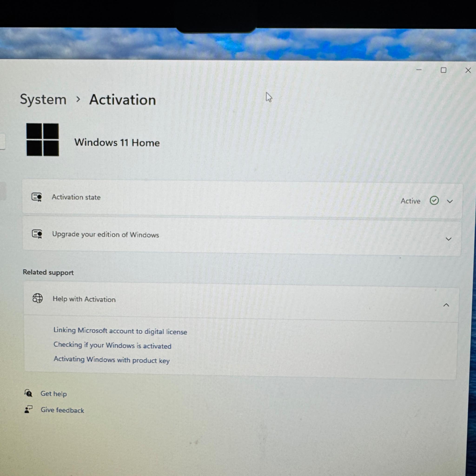
Task: Click the green Active checkmark icon
Action: [434, 201]
